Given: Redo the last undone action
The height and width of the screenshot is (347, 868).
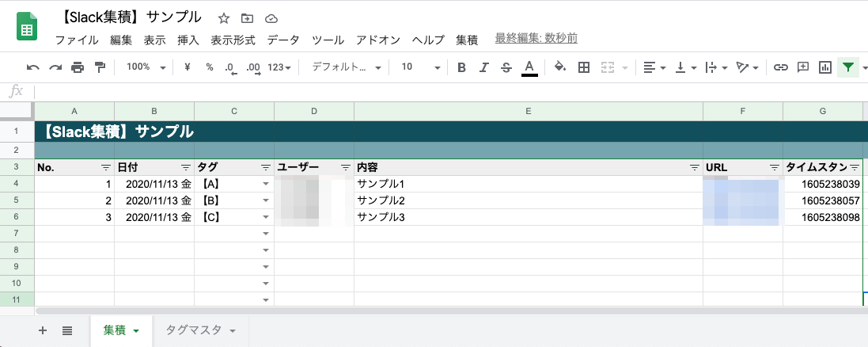Looking at the screenshot, I should [x=55, y=67].
